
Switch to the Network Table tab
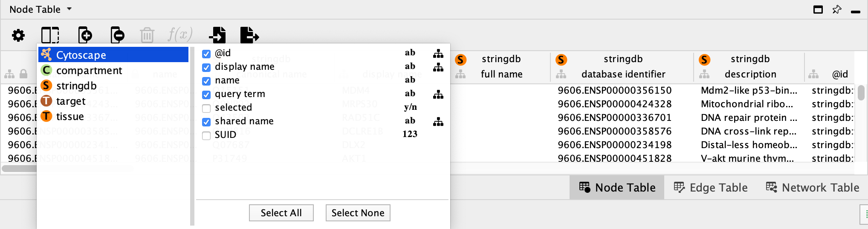click(x=813, y=187)
